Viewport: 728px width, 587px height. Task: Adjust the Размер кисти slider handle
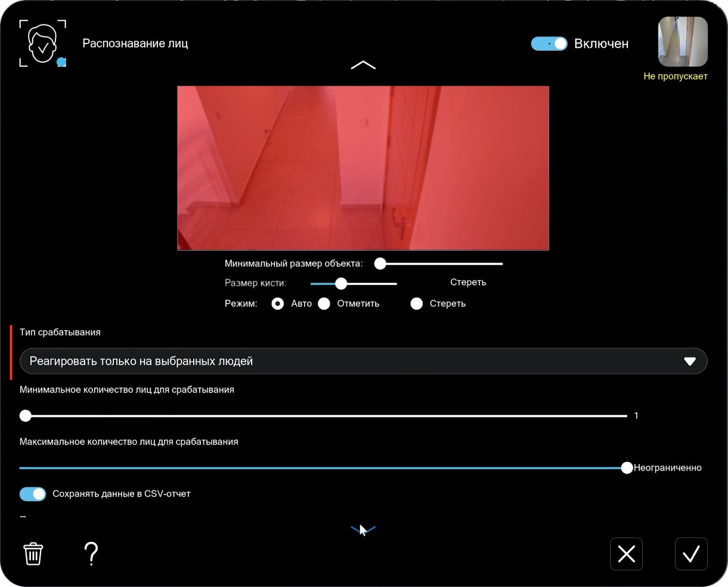click(x=341, y=283)
